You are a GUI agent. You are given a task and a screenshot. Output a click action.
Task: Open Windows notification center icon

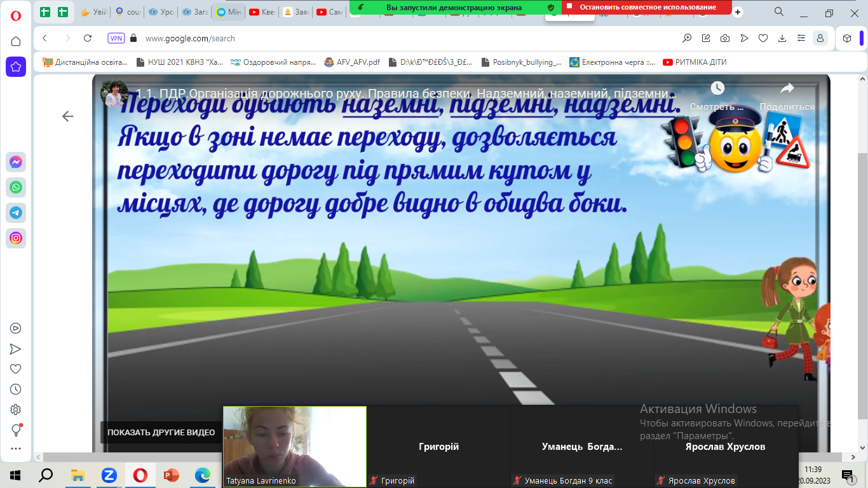tap(848, 475)
